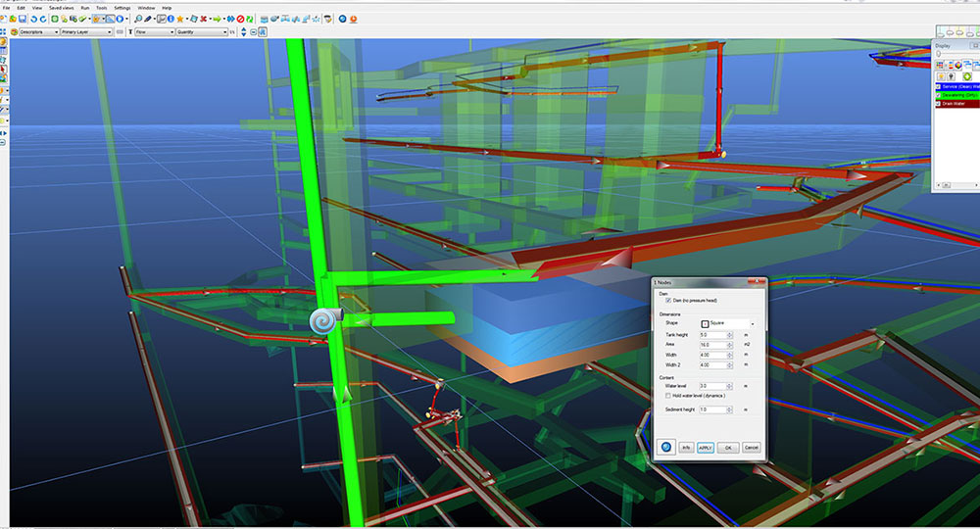Click the Info button

[686, 447]
